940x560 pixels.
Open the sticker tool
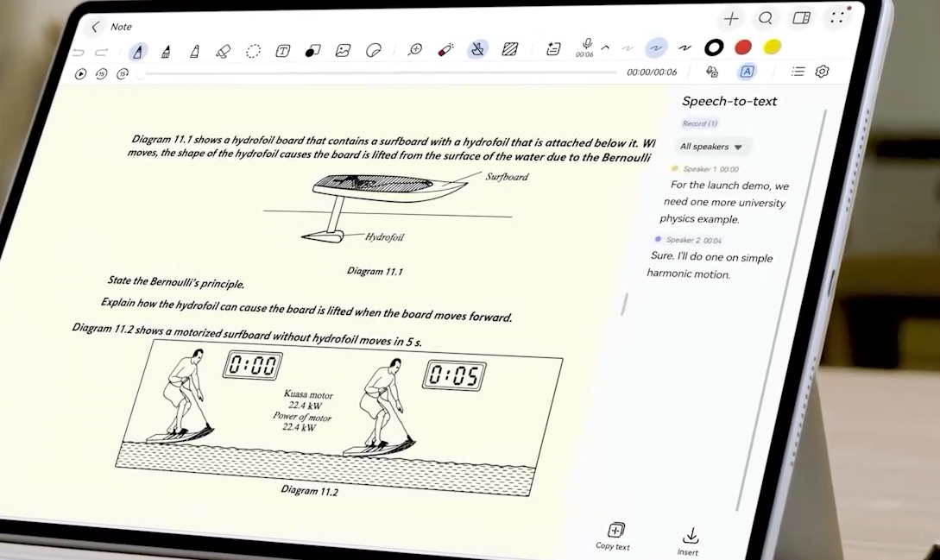(373, 50)
